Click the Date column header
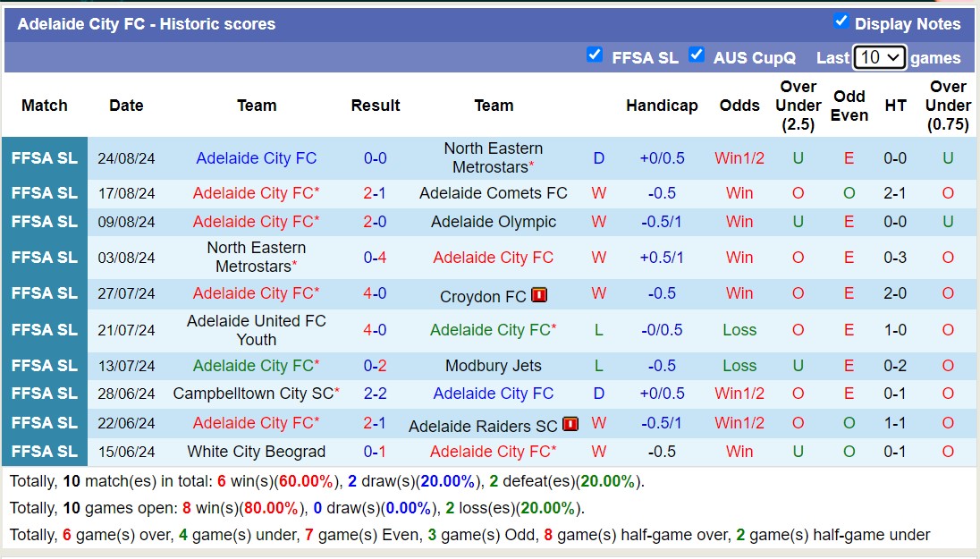The width and height of the screenshot is (980, 559). click(126, 106)
